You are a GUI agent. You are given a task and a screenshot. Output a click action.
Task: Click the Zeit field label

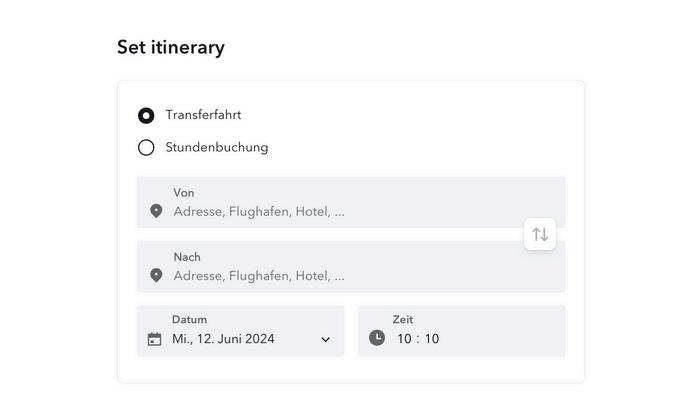pos(403,320)
